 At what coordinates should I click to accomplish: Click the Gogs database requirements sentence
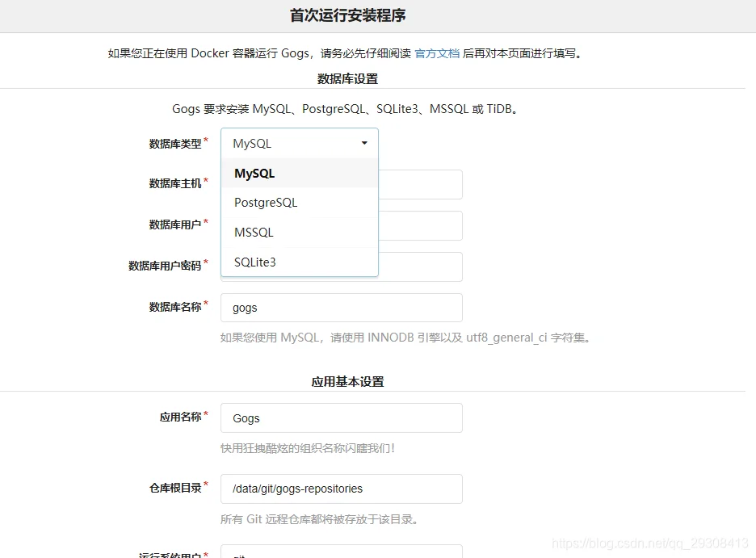click(345, 109)
